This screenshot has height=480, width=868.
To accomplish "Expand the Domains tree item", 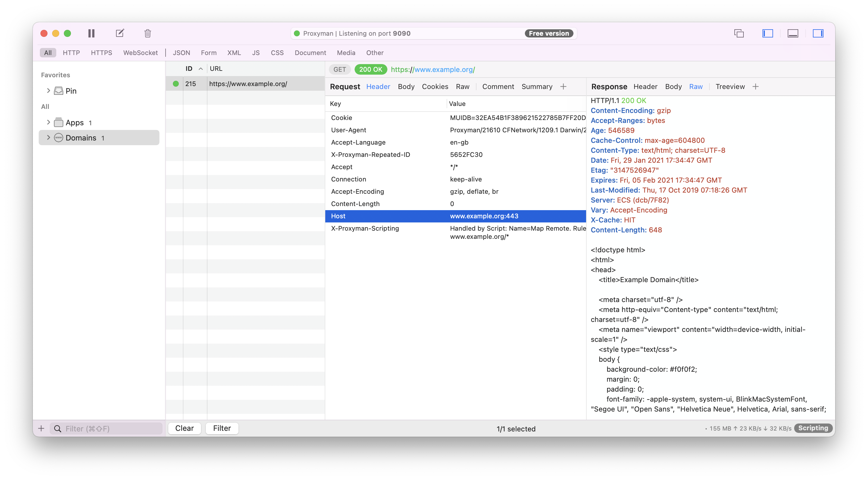I will 49,137.
